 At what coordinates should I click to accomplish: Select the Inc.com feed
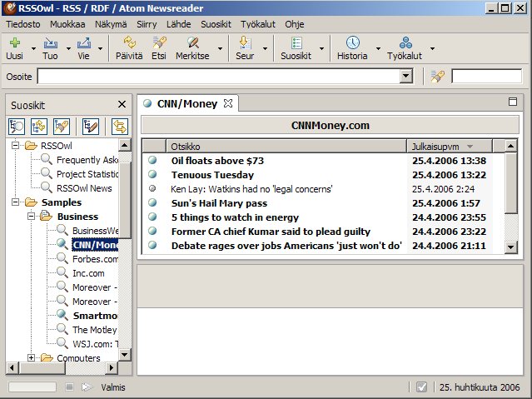tap(88, 273)
